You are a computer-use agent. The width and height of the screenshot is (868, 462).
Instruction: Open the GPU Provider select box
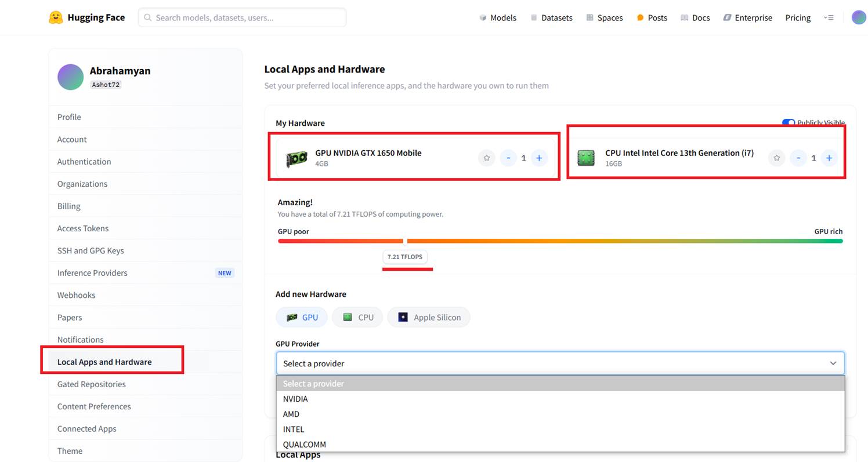point(560,363)
